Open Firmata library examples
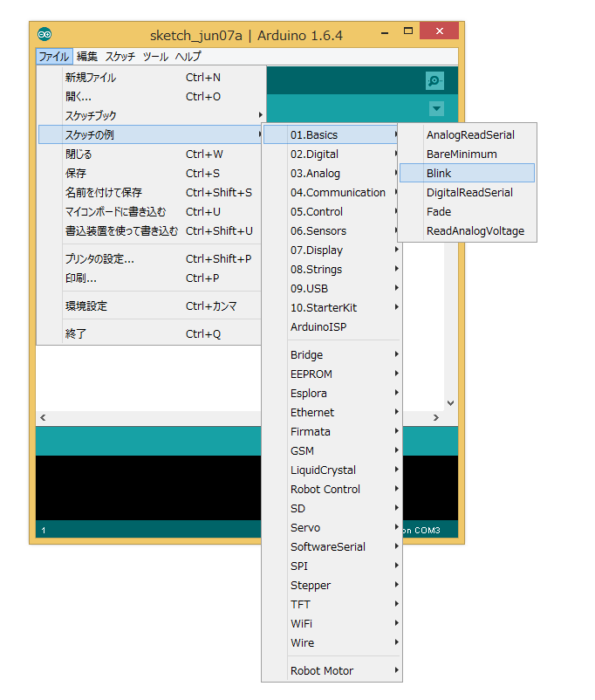595x700 pixels. point(332,432)
